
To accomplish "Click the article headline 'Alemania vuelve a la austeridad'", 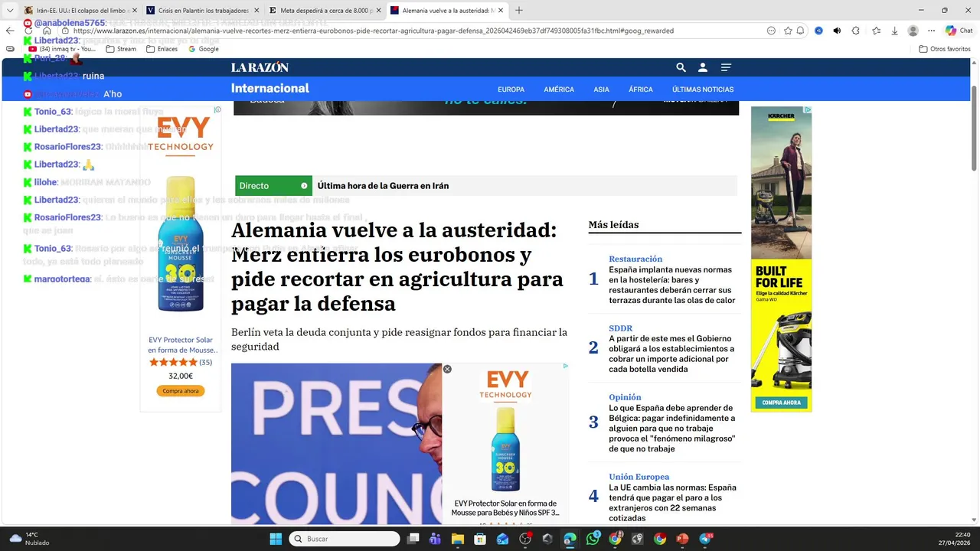I will point(398,266).
